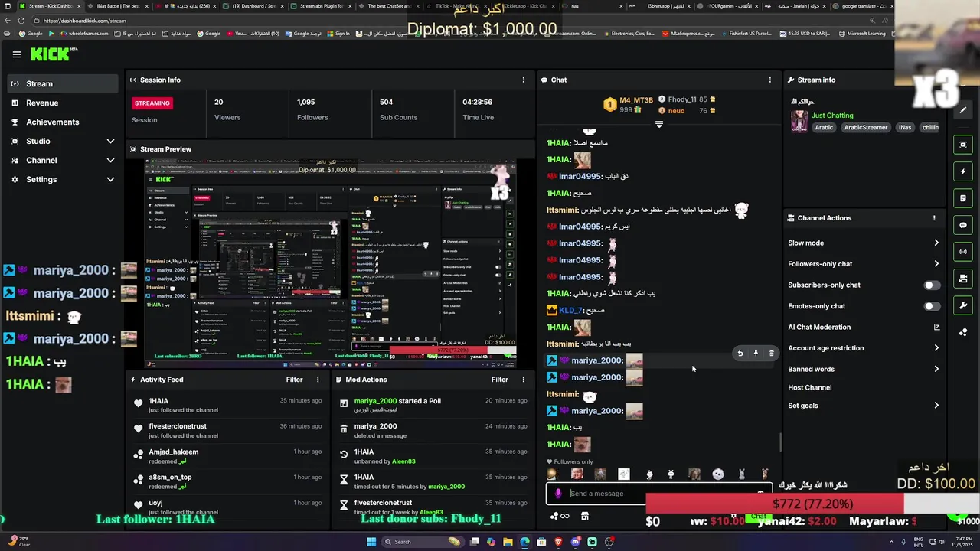The width and height of the screenshot is (980, 551).
Task: Pin the hovered mariya_2000 chat message
Action: coord(756,354)
